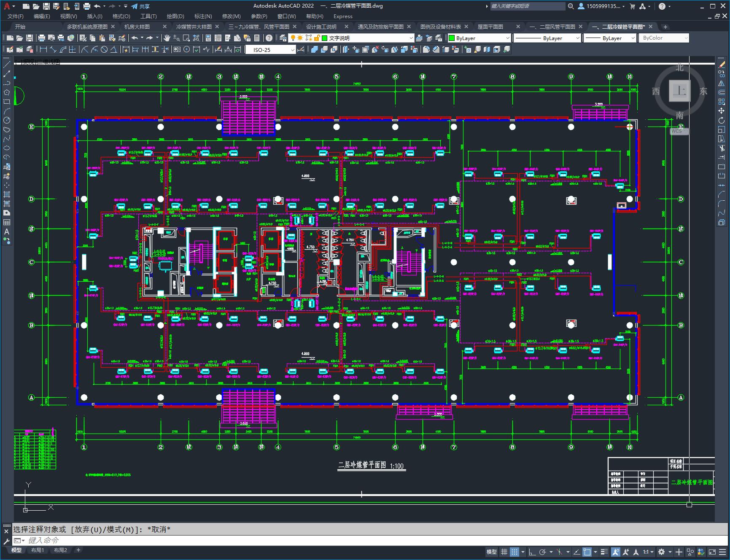Switch to the 屋面平面图 drawing tab

coord(490,27)
